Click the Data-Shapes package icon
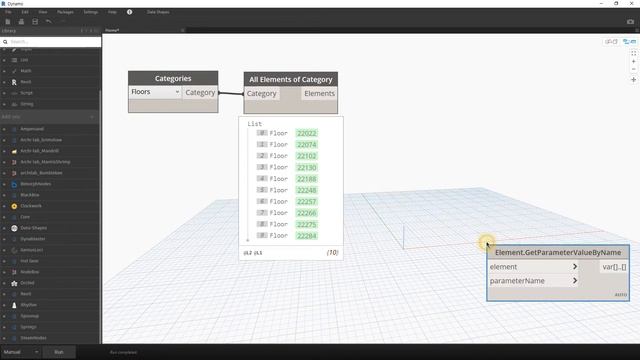 point(14,228)
